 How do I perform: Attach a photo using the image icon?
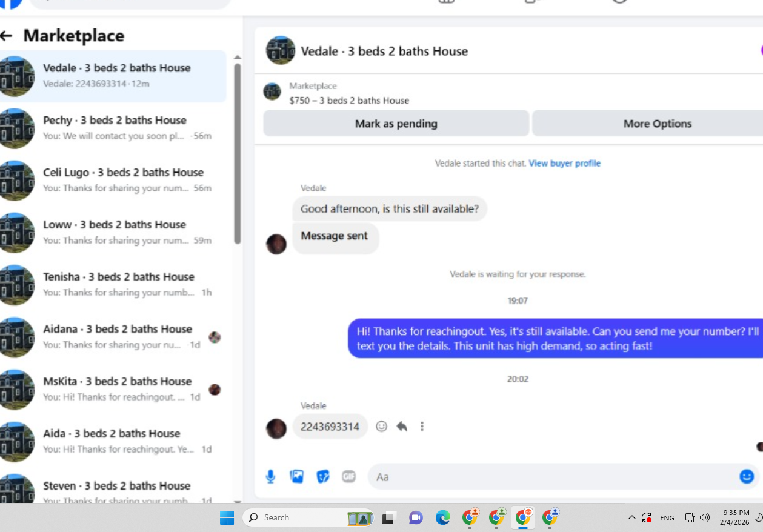296,477
